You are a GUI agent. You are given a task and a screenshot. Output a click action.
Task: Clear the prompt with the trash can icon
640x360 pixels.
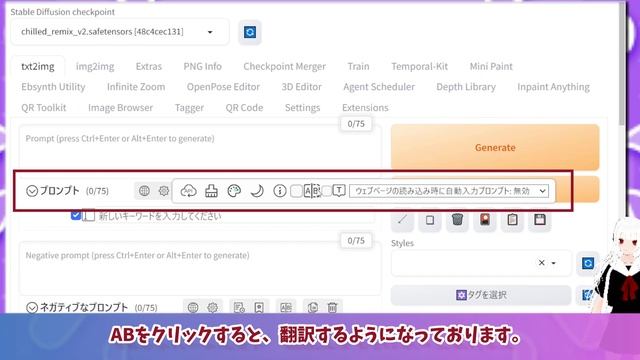click(x=457, y=220)
